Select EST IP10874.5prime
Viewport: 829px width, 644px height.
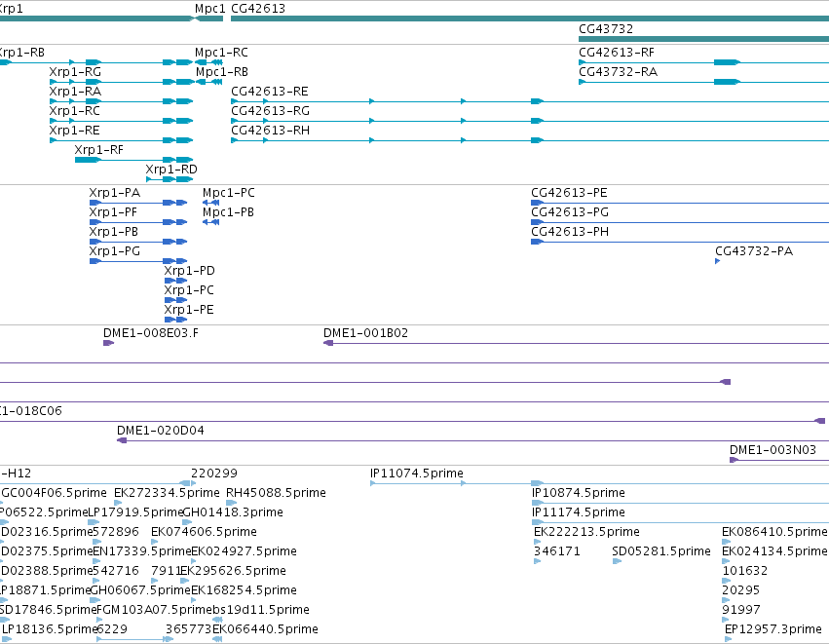579,493
